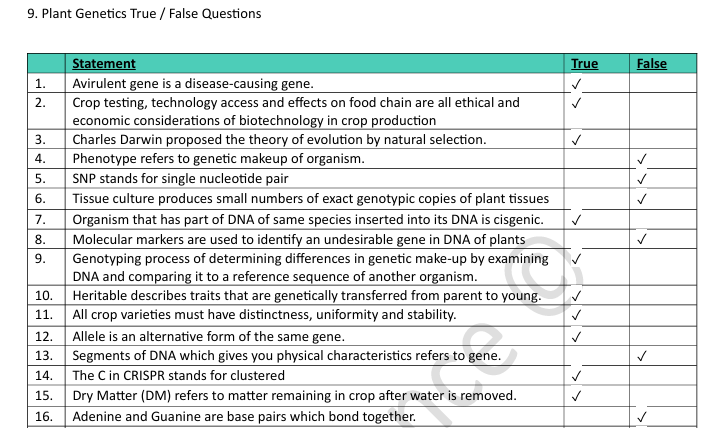Click the True column header
This screenshot has height=428, width=712.
pos(584,63)
